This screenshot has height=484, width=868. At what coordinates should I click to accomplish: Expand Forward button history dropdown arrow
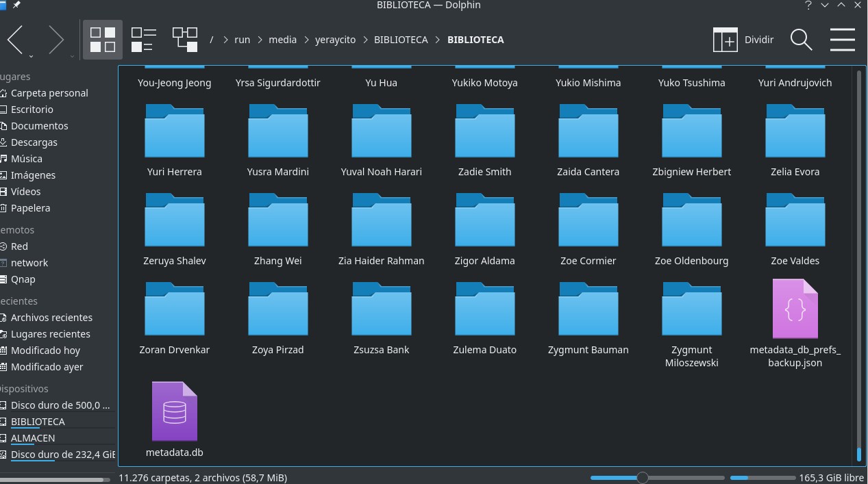click(x=71, y=56)
